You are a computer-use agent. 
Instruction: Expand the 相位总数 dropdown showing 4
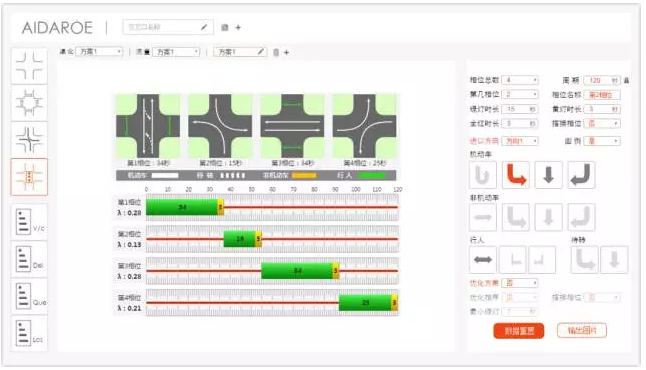click(520, 80)
